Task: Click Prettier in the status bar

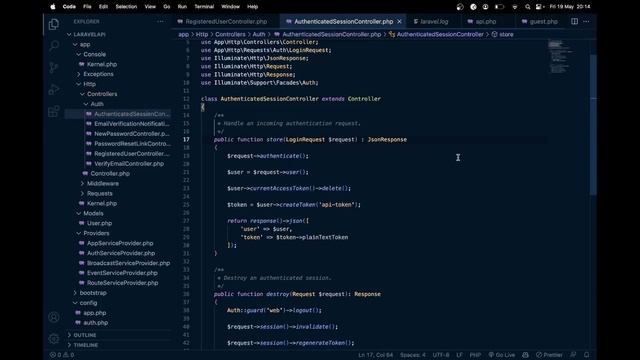Action: coord(549,355)
